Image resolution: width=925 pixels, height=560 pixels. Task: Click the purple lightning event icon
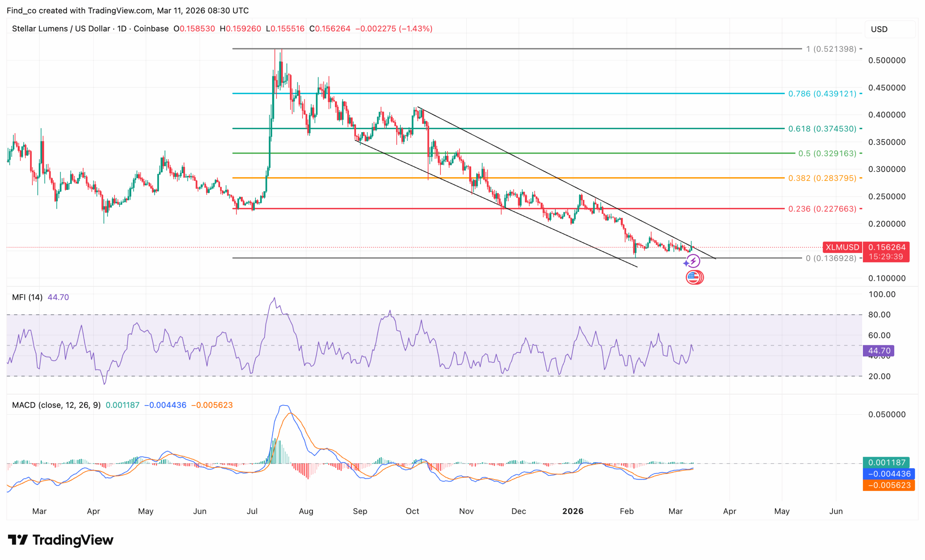click(x=693, y=261)
